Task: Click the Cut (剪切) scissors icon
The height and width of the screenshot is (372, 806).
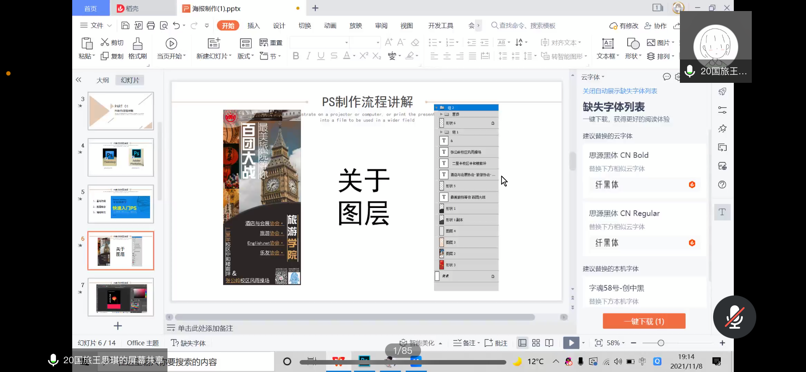Action: click(105, 43)
